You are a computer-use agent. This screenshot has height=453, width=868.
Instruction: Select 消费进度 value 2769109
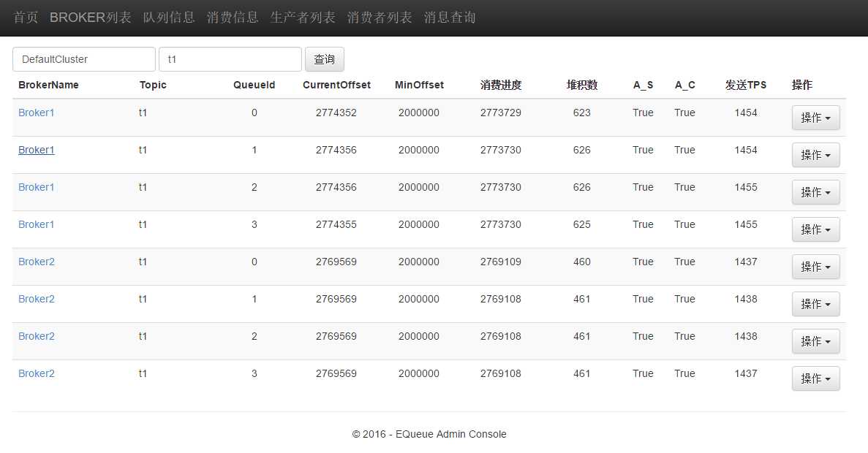tap(500, 262)
